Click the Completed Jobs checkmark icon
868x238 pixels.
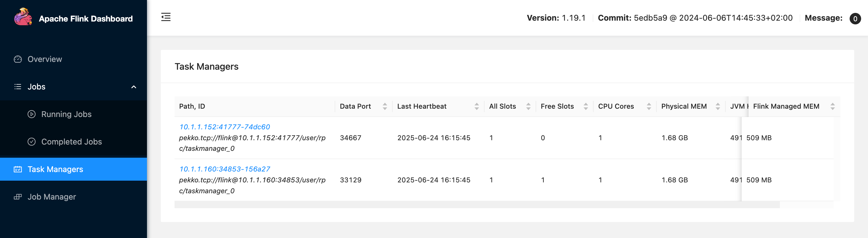pyautogui.click(x=31, y=142)
